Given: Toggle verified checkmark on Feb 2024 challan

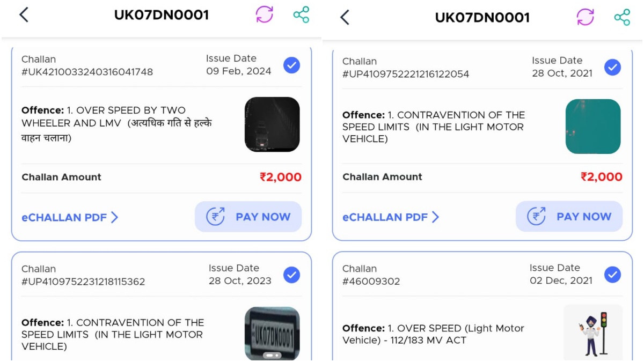Looking at the screenshot, I should point(291,65).
